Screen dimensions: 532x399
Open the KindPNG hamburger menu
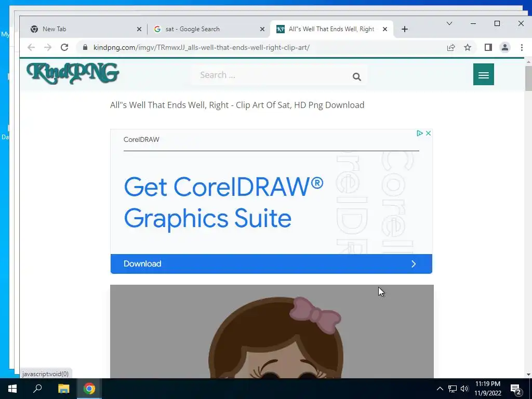pyautogui.click(x=484, y=74)
